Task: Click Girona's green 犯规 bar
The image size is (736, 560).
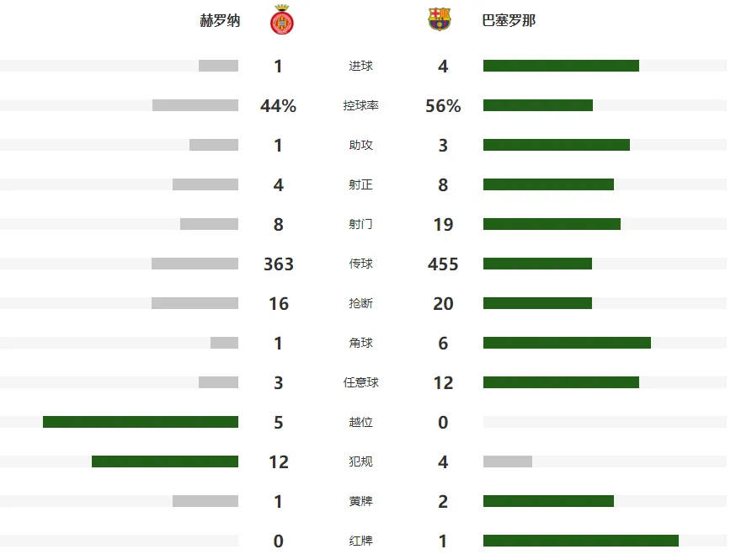Action: pos(165,461)
